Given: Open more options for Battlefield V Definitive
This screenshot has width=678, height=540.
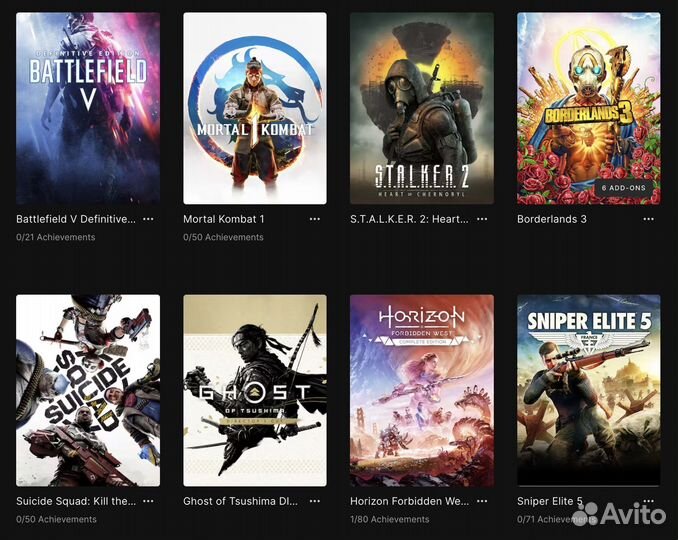Looking at the screenshot, I should click(148, 219).
